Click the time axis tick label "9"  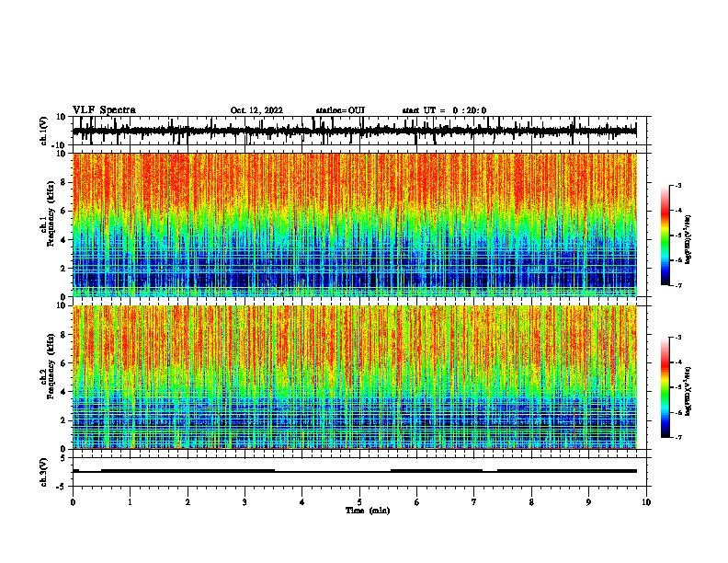coord(588,502)
